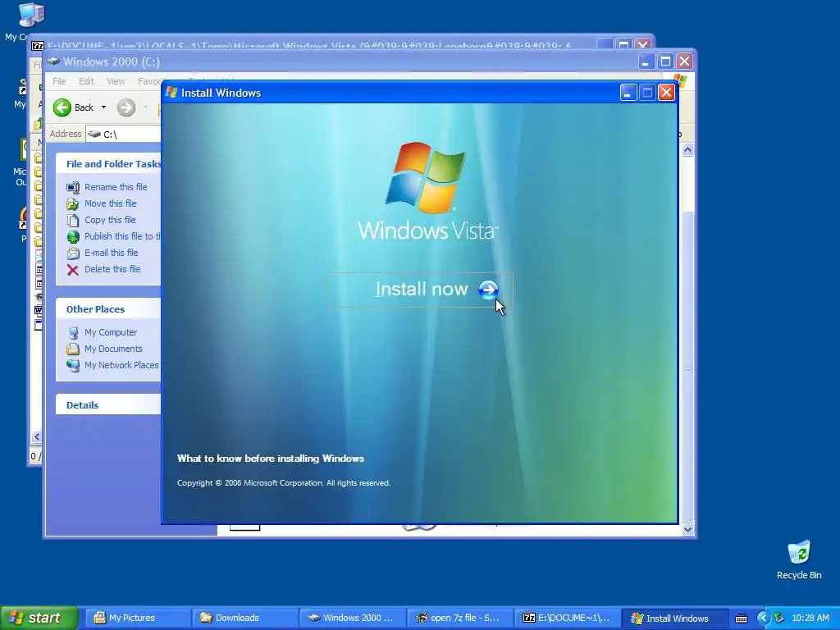Click Install Windows taskbar button
840x630 pixels.
pos(675,619)
